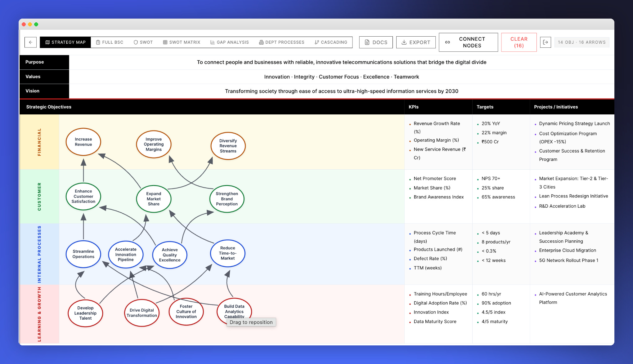
Task: Click the Diversify Revenue Streams node
Action: click(228, 146)
